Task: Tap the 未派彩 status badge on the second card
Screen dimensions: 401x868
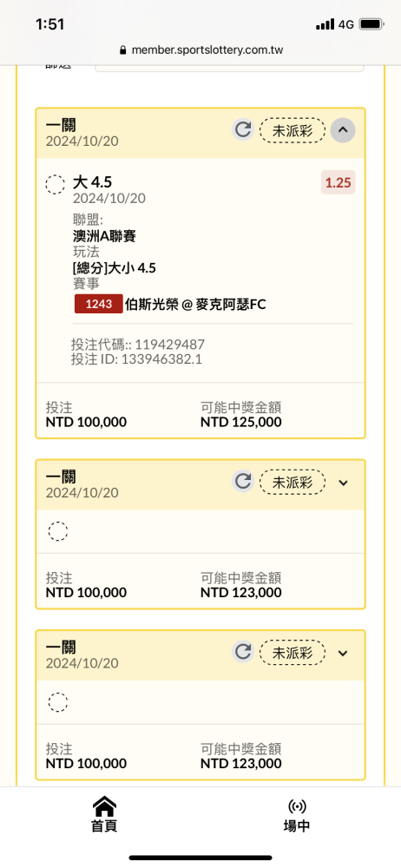Action: 292,482
